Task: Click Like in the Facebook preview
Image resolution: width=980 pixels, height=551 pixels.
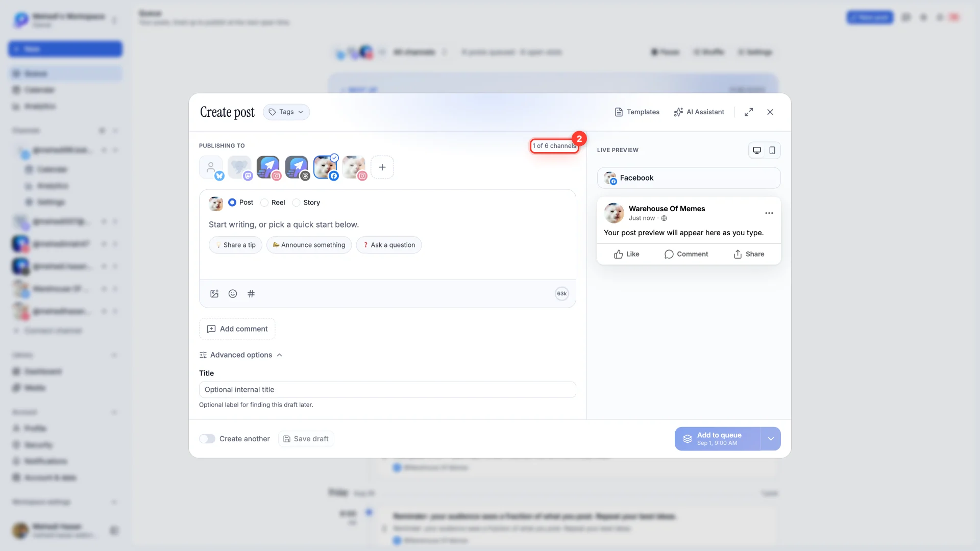Action: [x=626, y=254]
